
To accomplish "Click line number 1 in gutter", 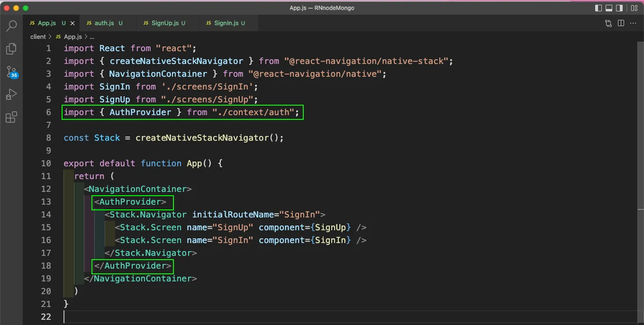I will click(49, 48).
